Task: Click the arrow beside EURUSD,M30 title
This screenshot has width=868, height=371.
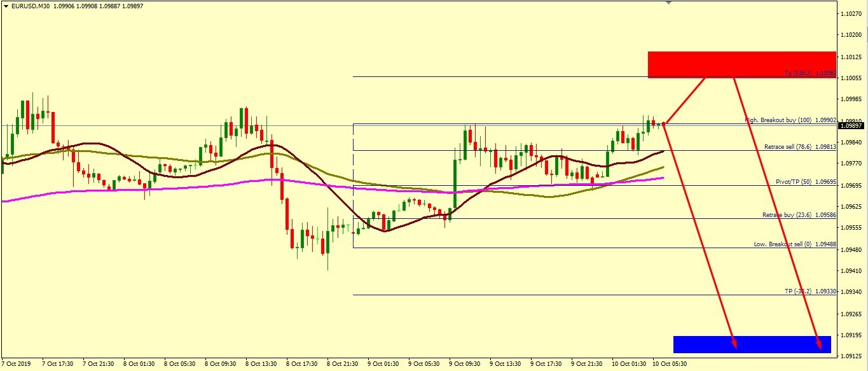Action: [5, 6]
